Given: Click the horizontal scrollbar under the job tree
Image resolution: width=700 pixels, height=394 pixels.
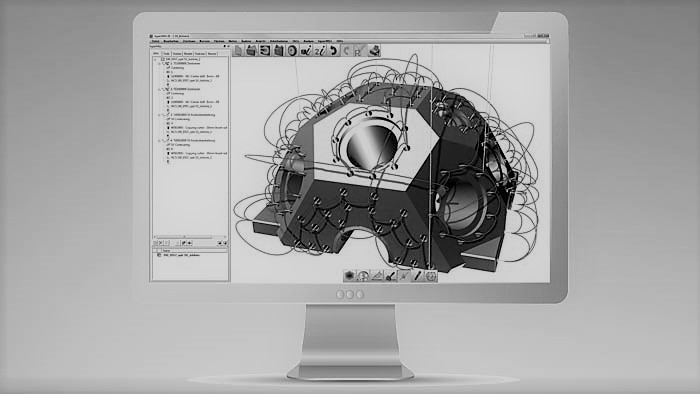Looking at the screenshot, I should (x=189, y=237).
